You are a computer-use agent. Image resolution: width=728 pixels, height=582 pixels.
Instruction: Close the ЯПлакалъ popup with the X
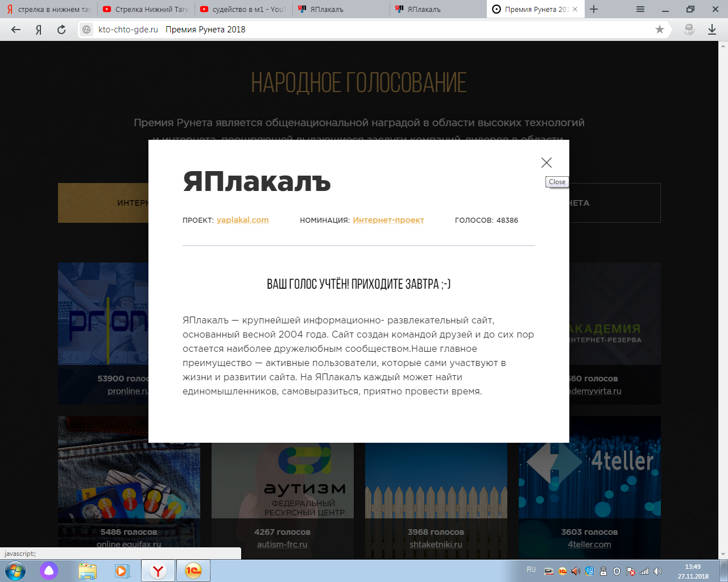coord(547,163)
